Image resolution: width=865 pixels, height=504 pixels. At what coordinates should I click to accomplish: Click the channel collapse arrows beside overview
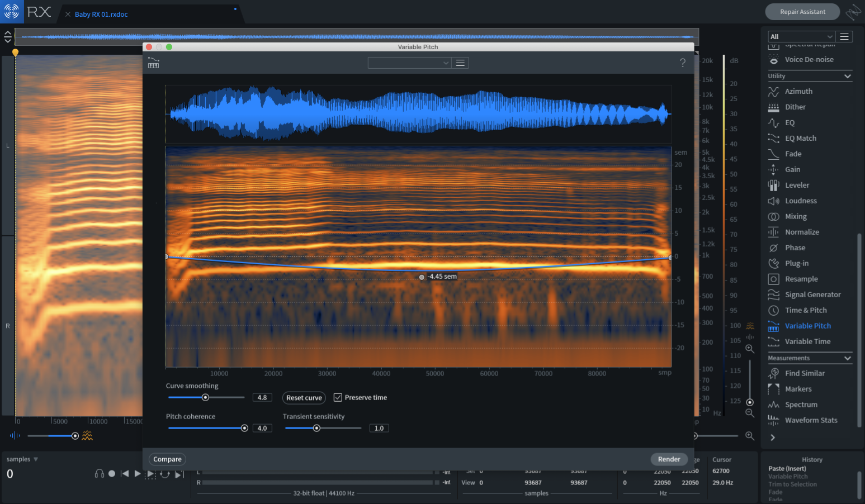click(x=7, y=37)
